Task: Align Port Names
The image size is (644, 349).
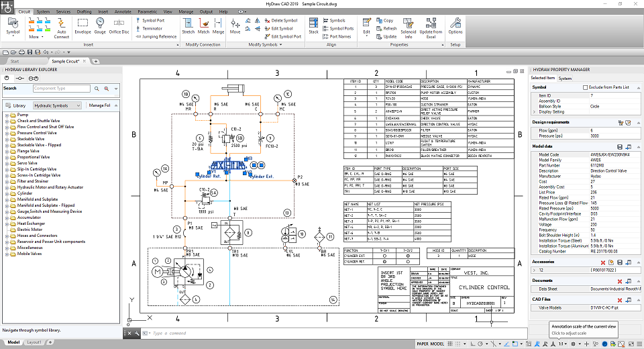Action: [x=337, y=37]
